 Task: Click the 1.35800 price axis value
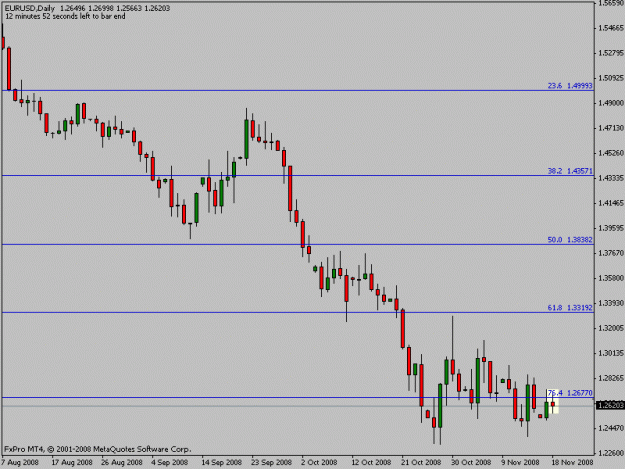[611, 278]
